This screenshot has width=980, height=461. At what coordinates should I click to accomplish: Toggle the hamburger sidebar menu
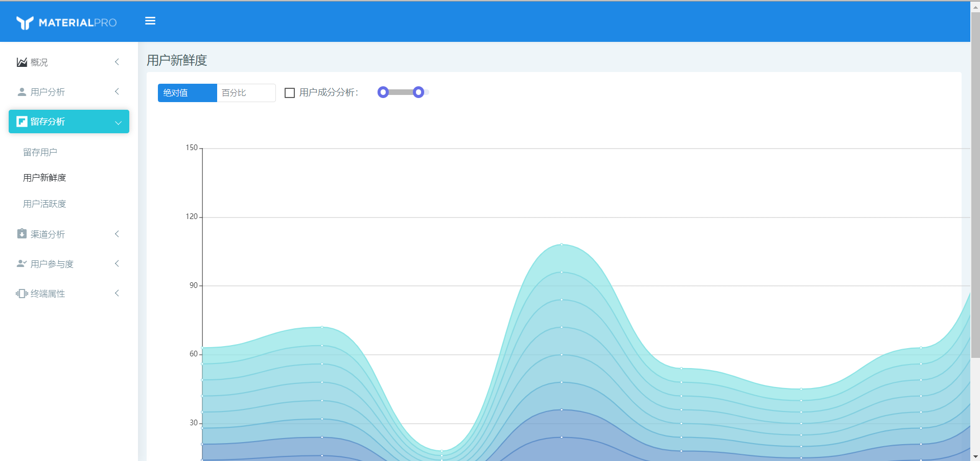coord(150,21)
